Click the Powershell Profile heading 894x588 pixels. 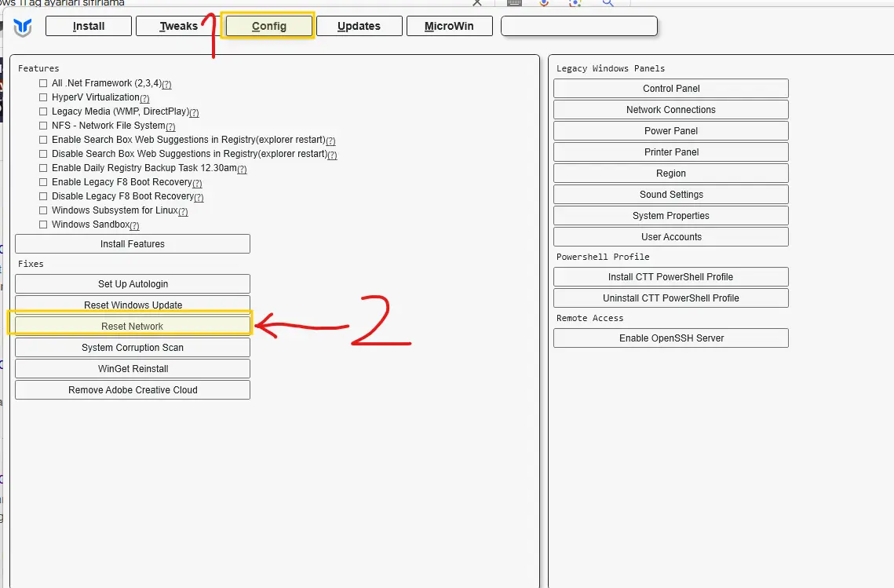(603, 257)
